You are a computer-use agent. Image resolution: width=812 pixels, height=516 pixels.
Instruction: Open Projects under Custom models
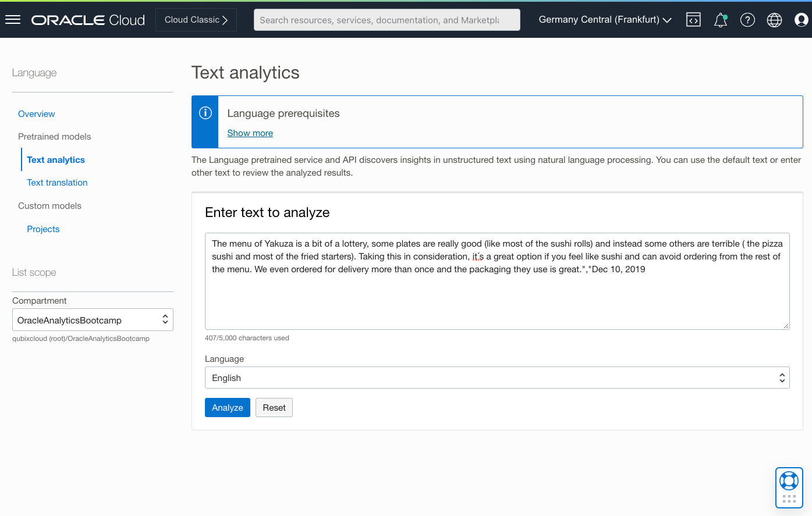(x=43, y=229)
